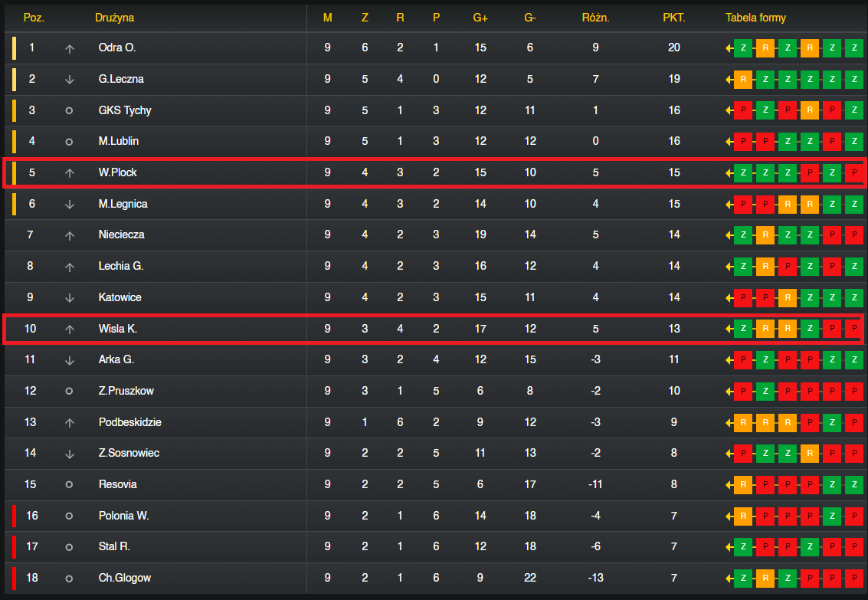Image resolution: width=868 pixels, height=600 pixels.
Task: Open the W.Plock team link
Action: 117,172
